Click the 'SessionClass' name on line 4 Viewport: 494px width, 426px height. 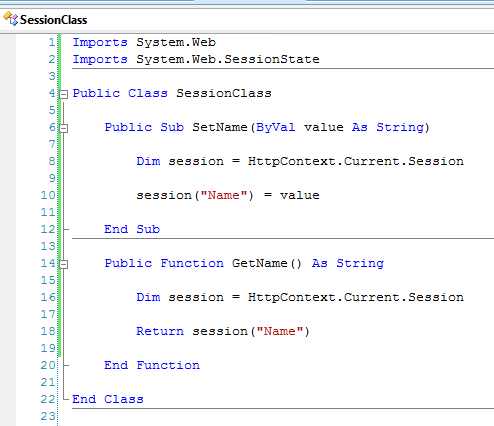point(224,93)
